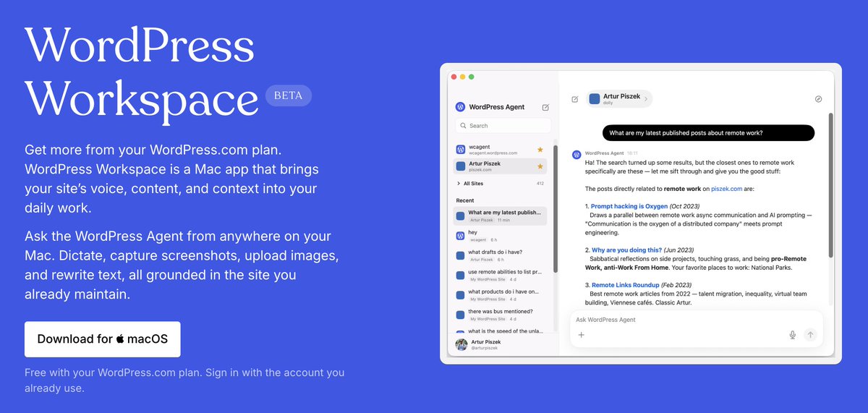
Task: Toggle the star on wcagent site
Action: [x=540, y=150]
